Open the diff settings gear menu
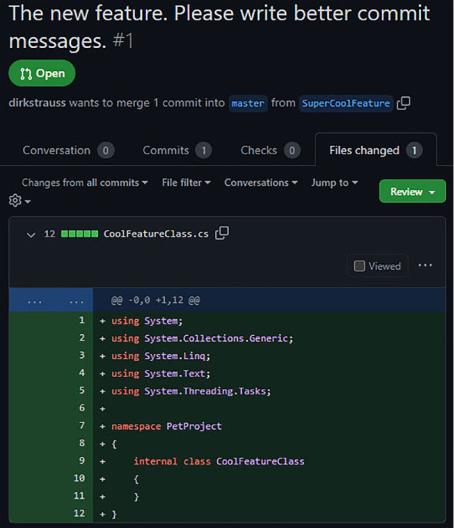Image resolution: width=454 pixels, height=528 pixels. click(x=20, y=201)
